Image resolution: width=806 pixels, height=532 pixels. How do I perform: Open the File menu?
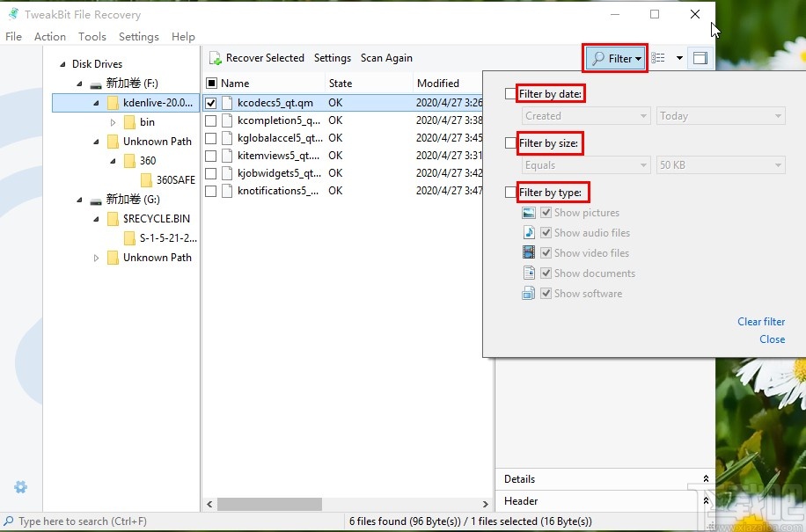(13, 36)
